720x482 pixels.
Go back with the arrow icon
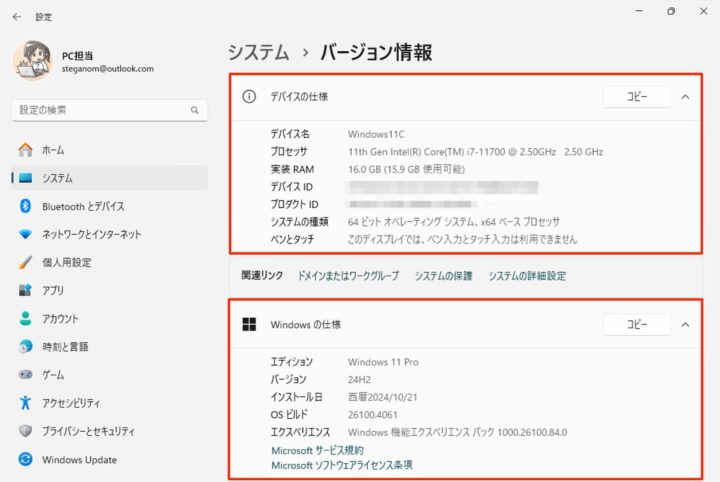[x=17, y=17]
